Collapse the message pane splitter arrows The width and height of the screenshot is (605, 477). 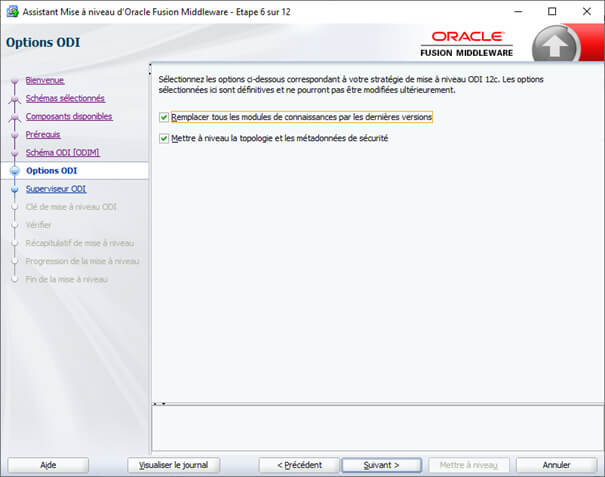(x=159, y=404)
